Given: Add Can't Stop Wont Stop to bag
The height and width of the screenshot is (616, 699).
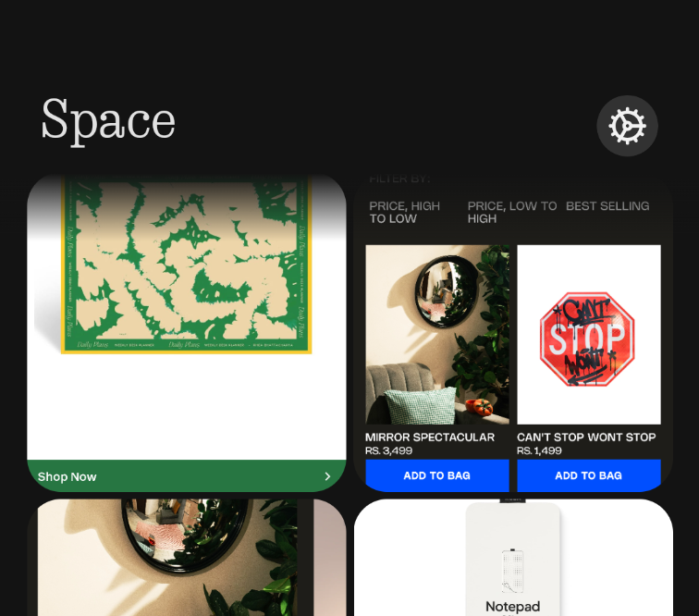Looking at the screenshot, I should pos(588,475).
